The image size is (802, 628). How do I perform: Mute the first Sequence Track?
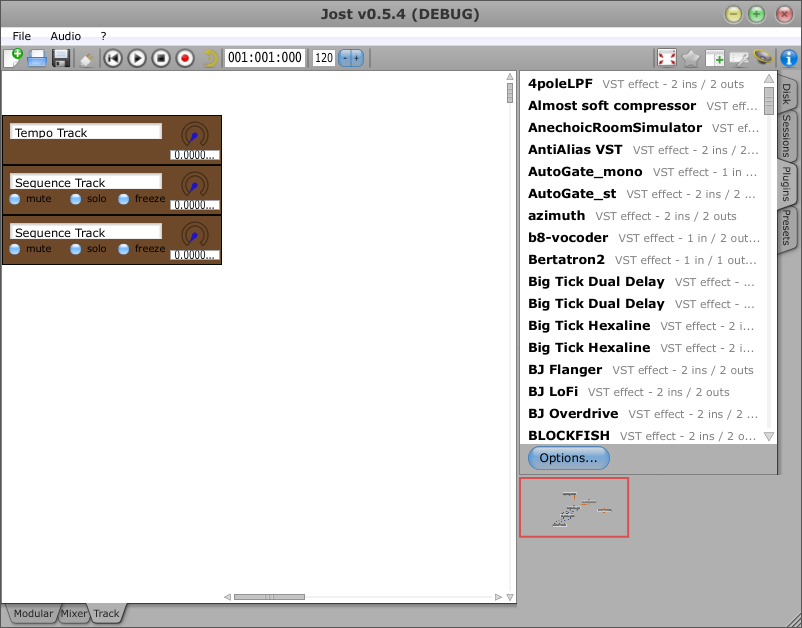click(x=15, y=199)
